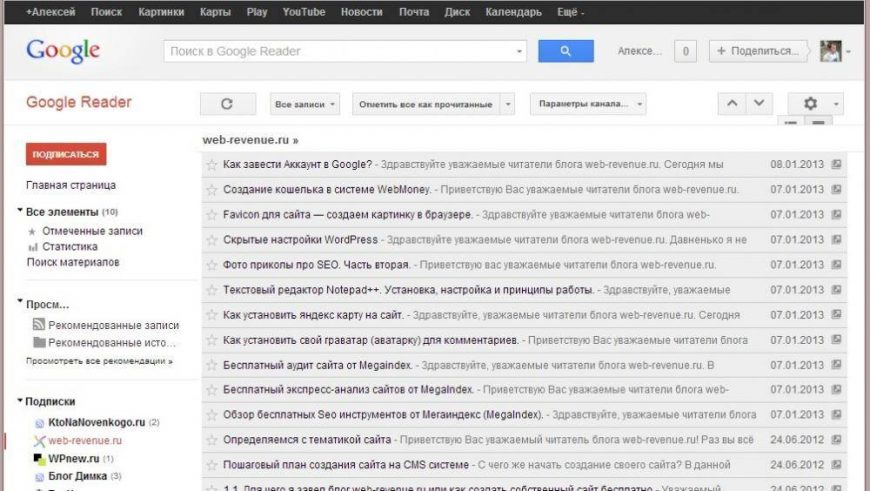Open original of 'Определяемся с тематикой сайта' via row icon
This screenshot has height=491, width=870.
836,439
